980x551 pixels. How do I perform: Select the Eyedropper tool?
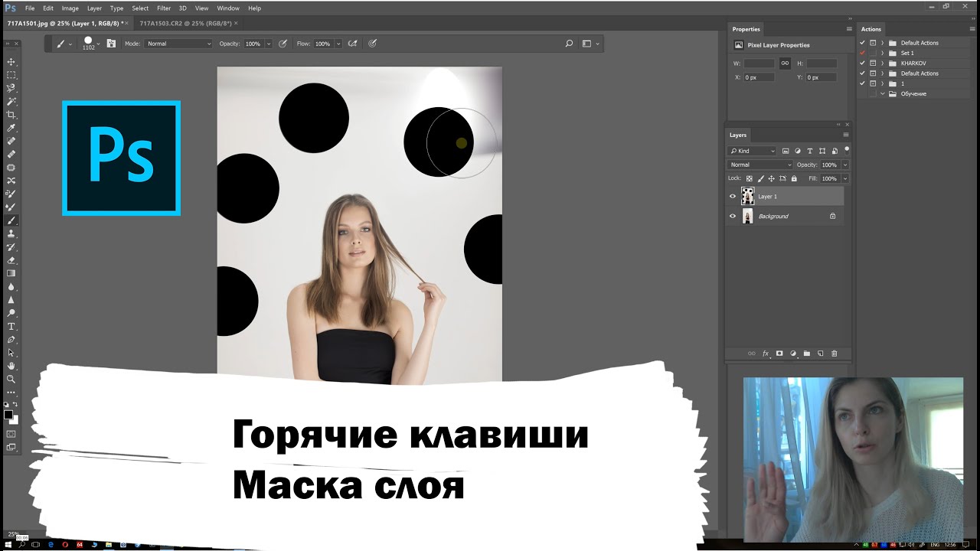click(11, 128)
